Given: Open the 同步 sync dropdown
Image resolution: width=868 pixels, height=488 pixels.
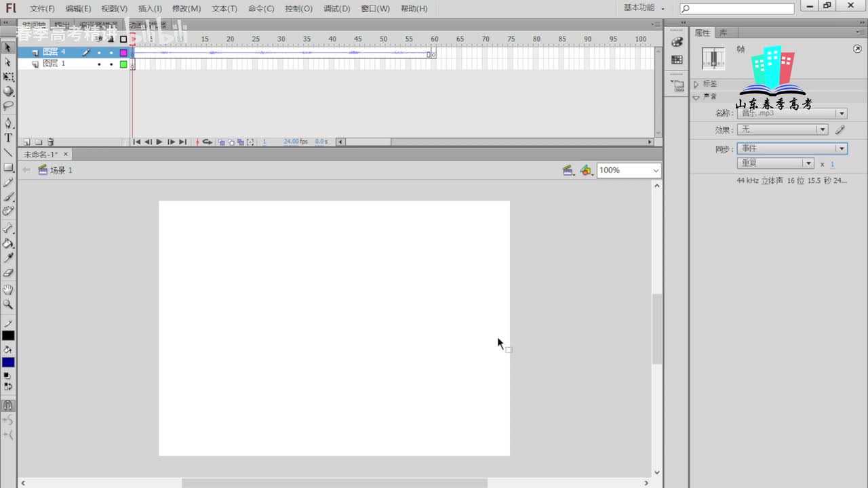Looking at the screenshot, I should (792, 148).
